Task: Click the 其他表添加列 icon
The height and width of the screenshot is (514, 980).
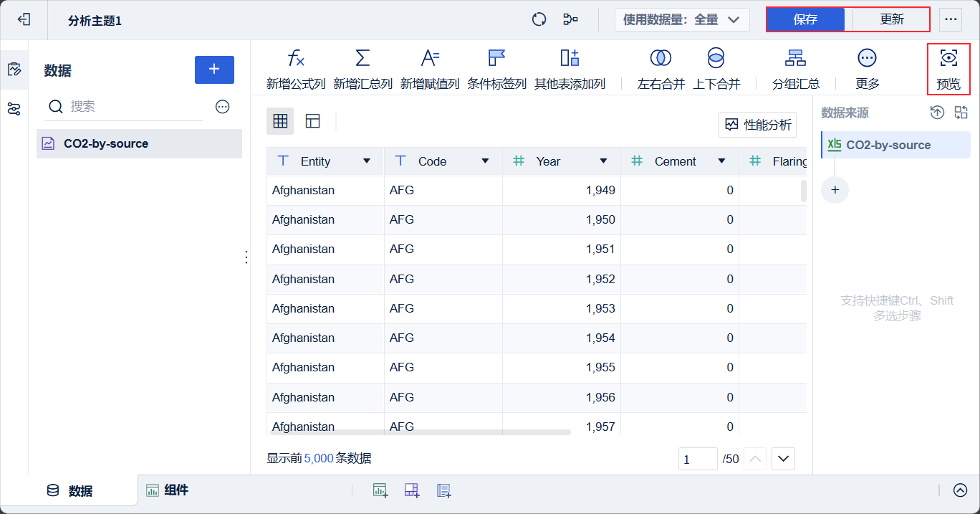Action: point(570,59)
